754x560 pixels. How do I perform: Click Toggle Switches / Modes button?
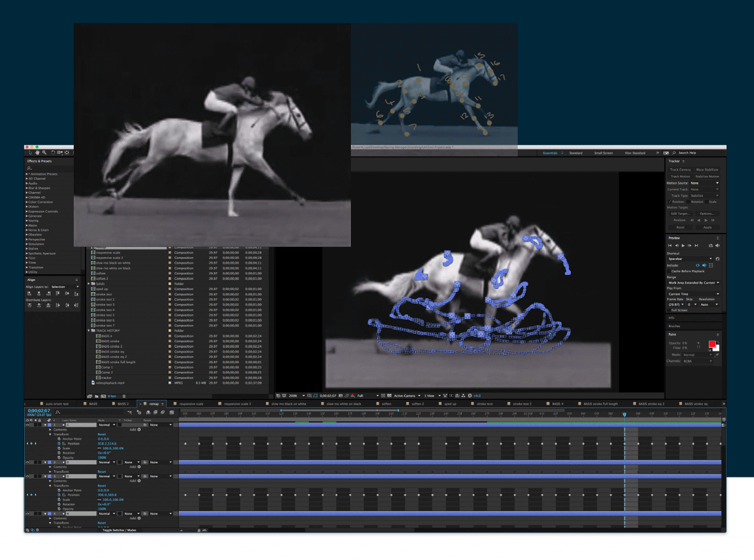point(119,530)
